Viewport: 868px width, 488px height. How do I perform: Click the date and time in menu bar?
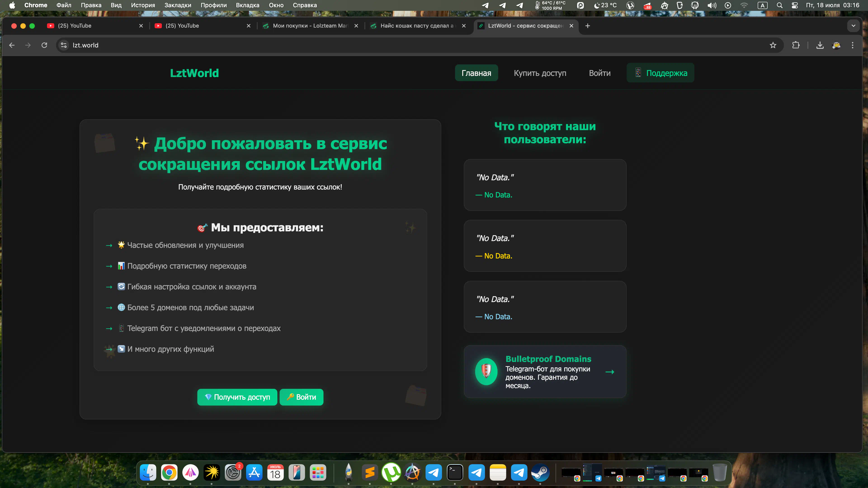tap(832, 5)
